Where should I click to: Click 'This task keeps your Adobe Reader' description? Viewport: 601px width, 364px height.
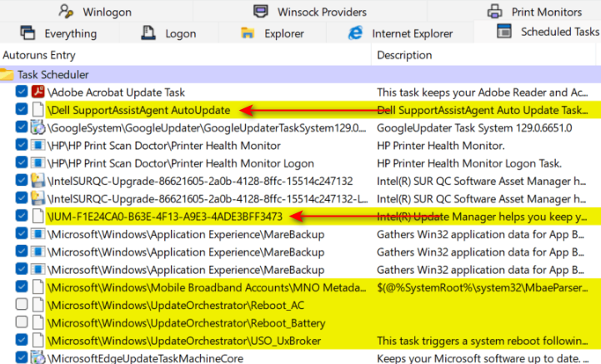(x=482, y=92)
